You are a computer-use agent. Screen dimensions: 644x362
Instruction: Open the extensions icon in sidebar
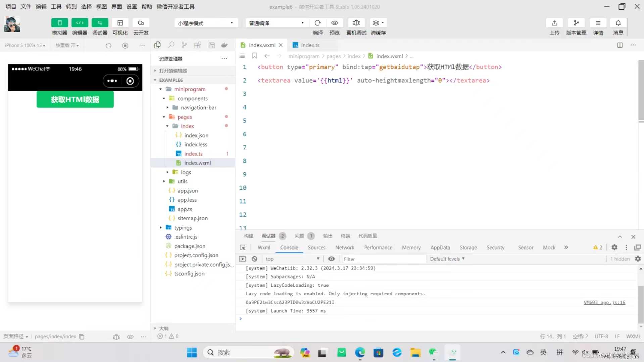coord(198,45)
